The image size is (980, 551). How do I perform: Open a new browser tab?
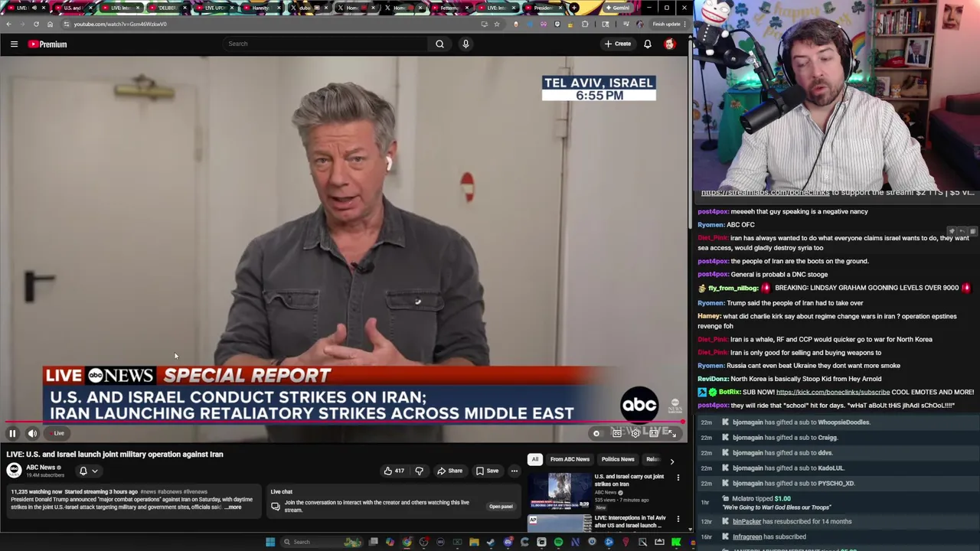(x=574, y=8)
